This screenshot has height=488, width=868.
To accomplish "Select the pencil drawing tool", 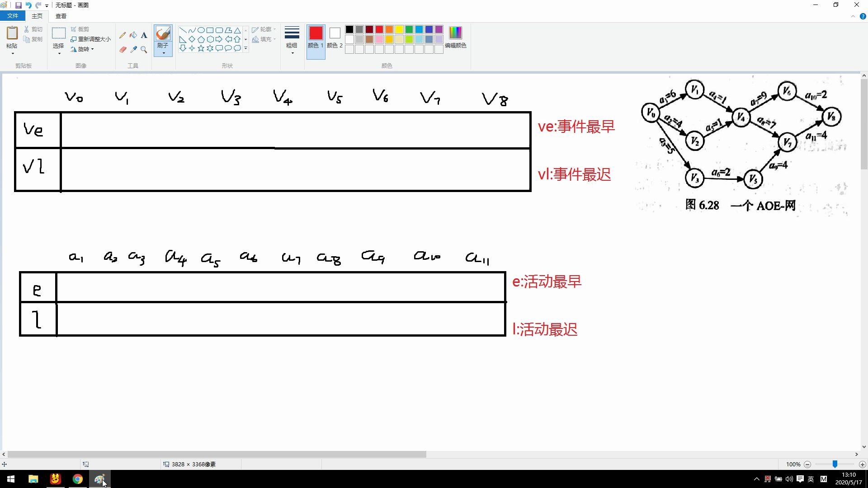I will pyautogui.click(x=122, y=34).
